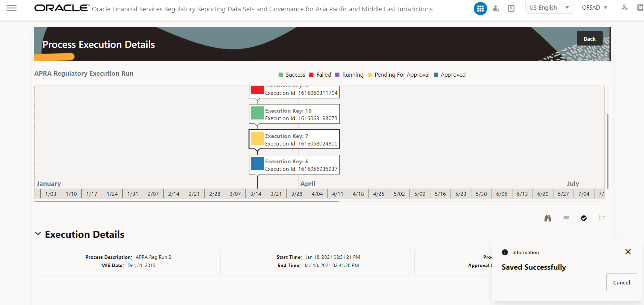Click the Success legend entry

(292, 75)
